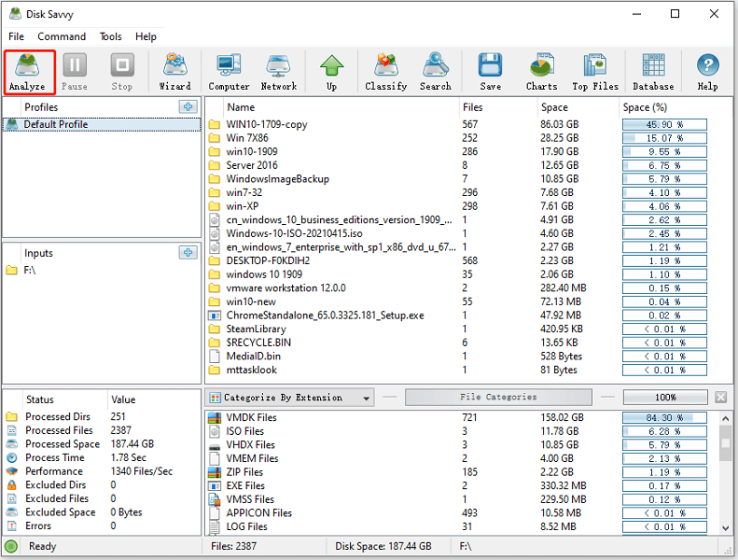Close the file categories pane
The height and width of the screenshot is (560, 738).
(x=721, y=398)
